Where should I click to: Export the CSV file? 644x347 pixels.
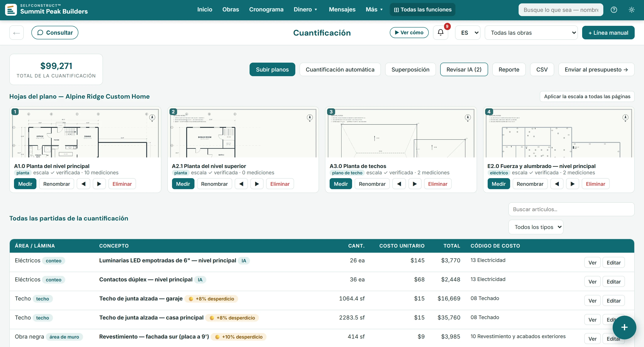tap(542, 69)
